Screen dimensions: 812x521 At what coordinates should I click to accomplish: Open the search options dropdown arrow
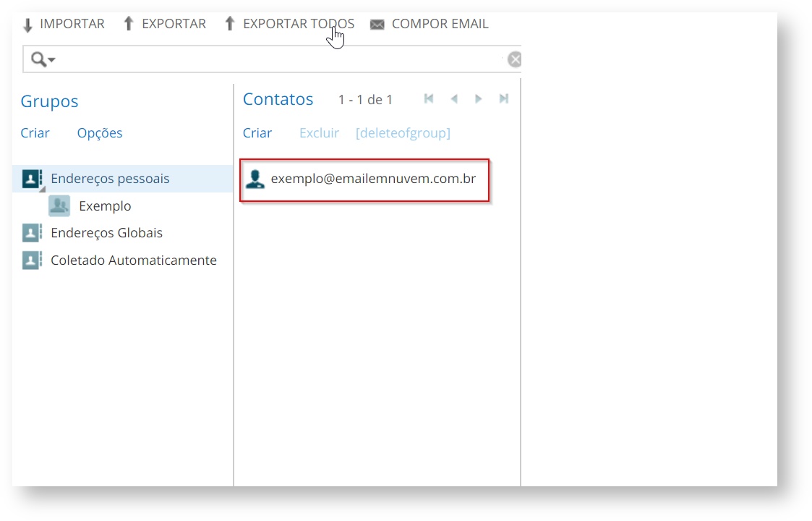pyautogui.click(x=52, y=60)
